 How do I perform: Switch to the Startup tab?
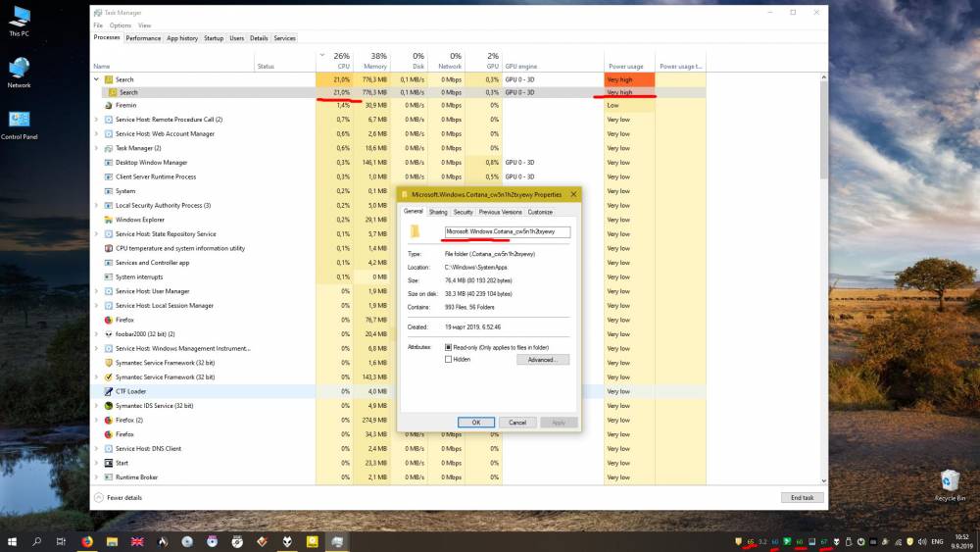coord(213,38)
